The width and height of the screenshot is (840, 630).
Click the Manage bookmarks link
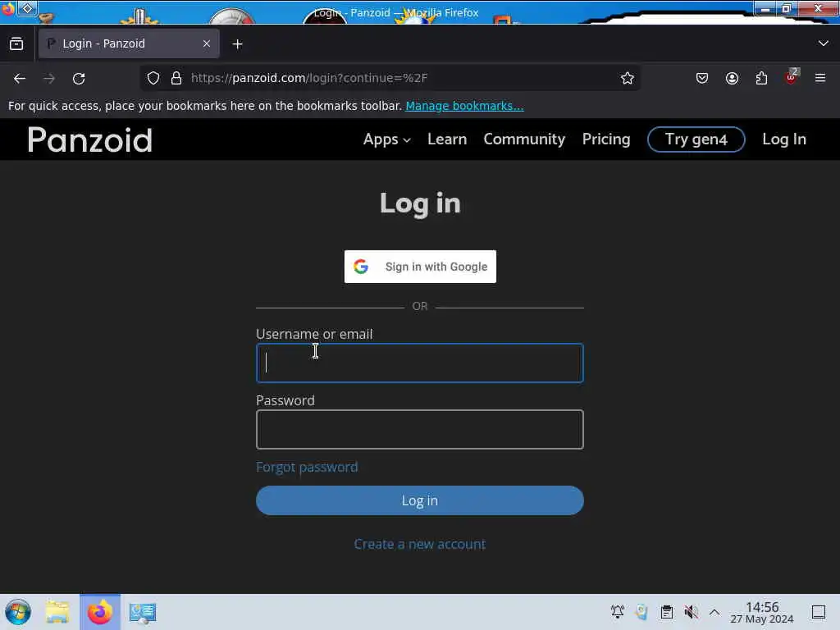[x=464, y=106]
